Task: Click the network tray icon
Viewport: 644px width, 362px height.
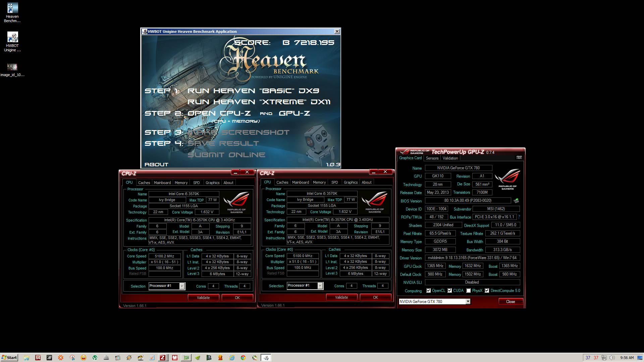Action: coord(604,358)
